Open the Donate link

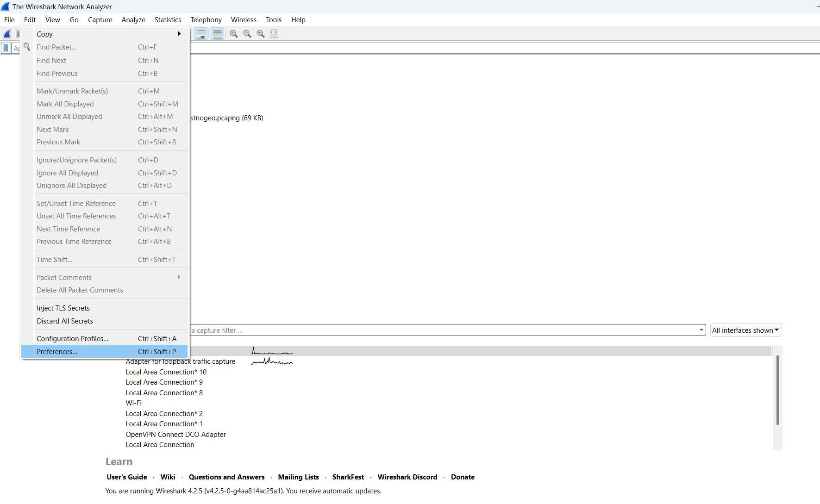pyautogui.click(x=462, y=477)
